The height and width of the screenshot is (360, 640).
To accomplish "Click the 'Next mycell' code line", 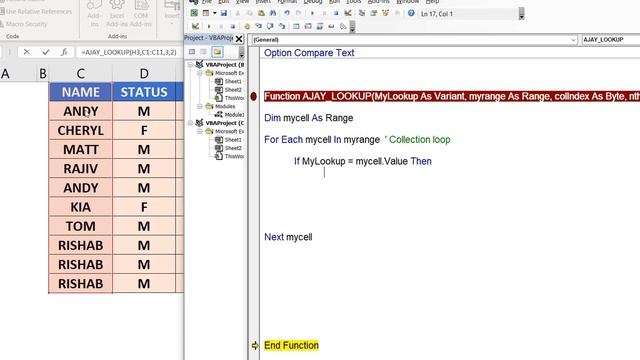I will [288, 237].
